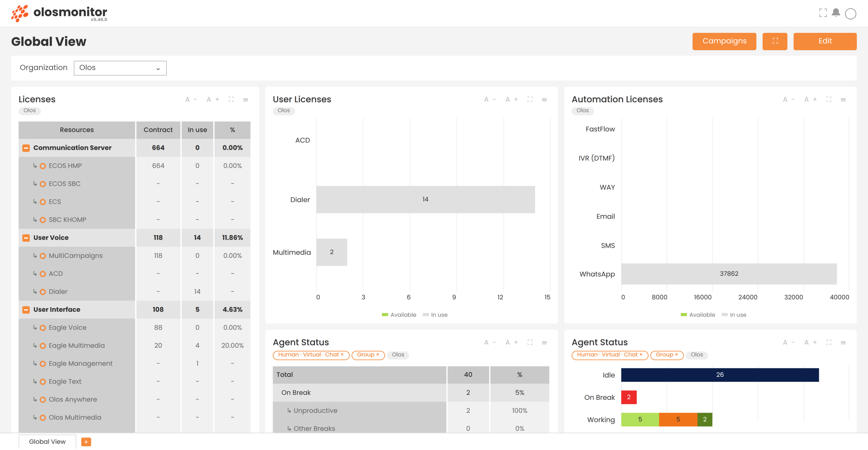Remove Group filter in Agent Status table
Viewport: 868px width, 450px height.
(377, 354)
